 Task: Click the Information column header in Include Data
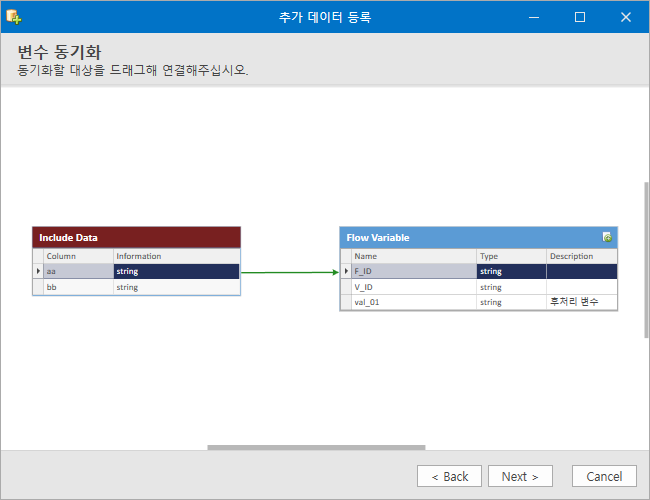177,256
